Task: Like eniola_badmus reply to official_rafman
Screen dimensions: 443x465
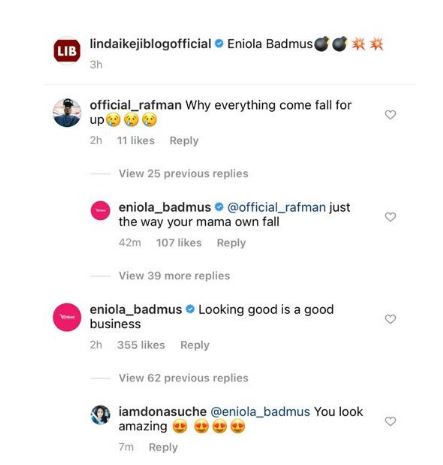Action: click(x=390, y=217)
